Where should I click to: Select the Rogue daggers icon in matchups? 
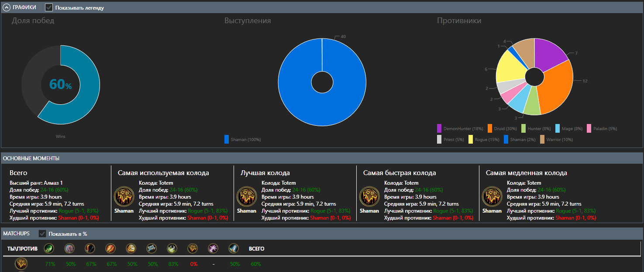pos(172,248)
